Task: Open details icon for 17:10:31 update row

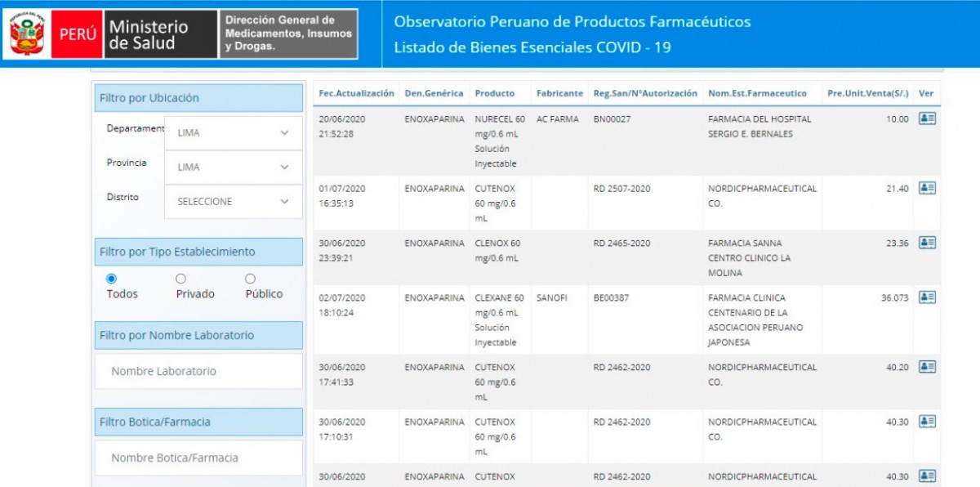Action: tap(927, 422)
